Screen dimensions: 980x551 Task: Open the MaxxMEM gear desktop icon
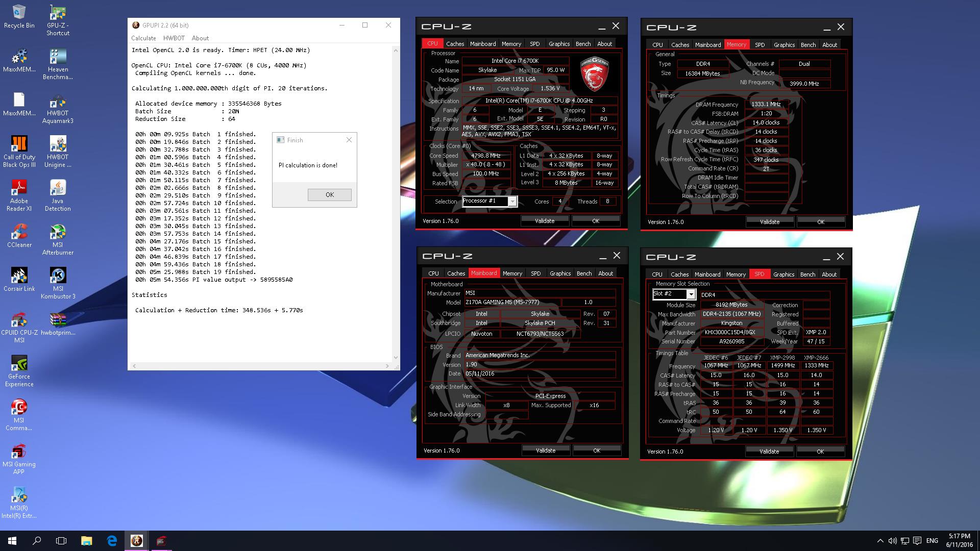(19, 60)
